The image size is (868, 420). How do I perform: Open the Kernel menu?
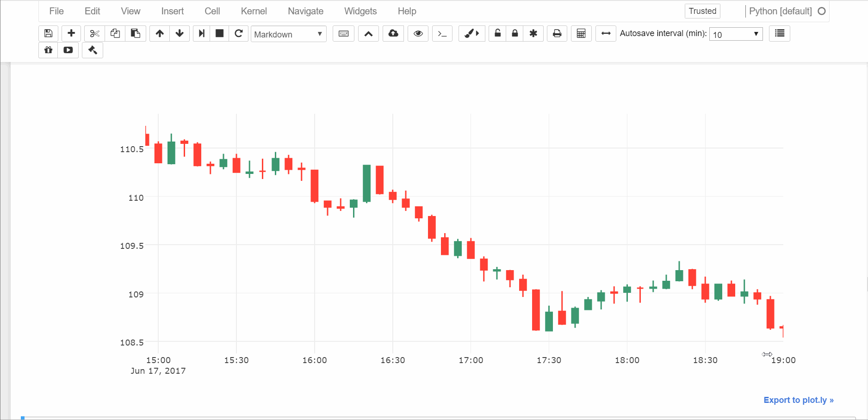tap(254, 11)
